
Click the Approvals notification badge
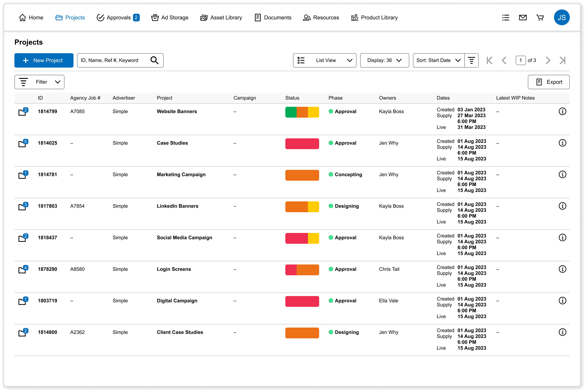click(x=136, y=18)
